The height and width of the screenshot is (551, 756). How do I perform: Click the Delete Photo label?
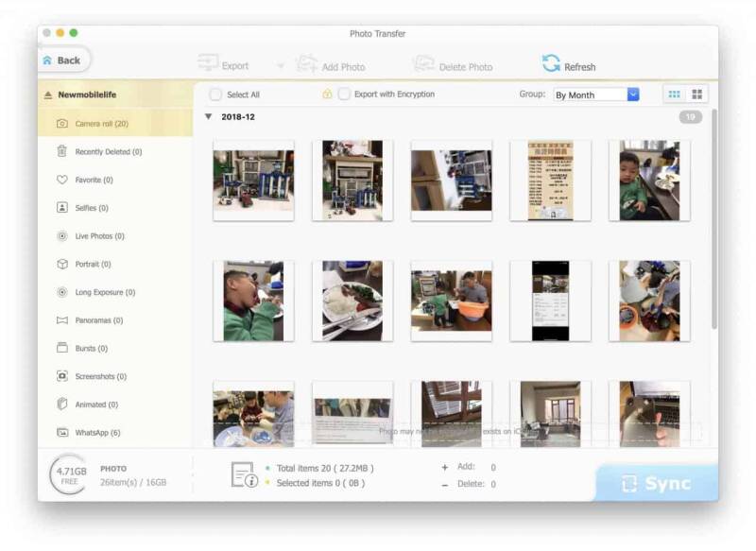click(466, 67)
